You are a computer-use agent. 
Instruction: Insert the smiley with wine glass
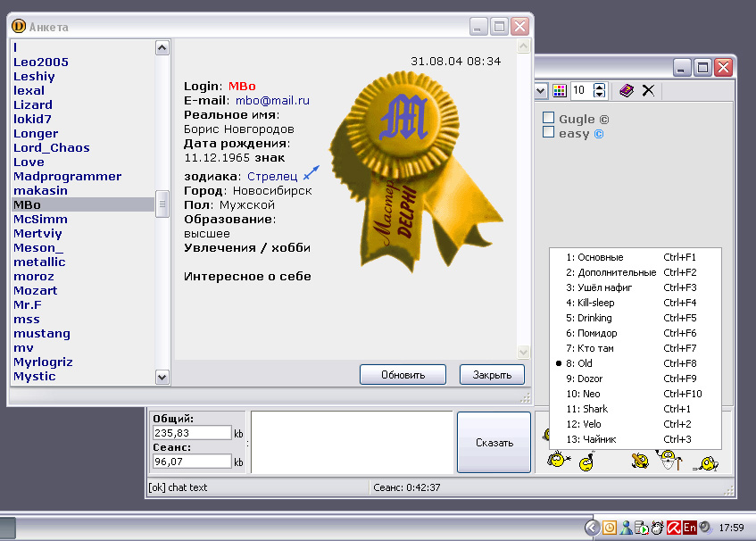[x=706, y=463]
